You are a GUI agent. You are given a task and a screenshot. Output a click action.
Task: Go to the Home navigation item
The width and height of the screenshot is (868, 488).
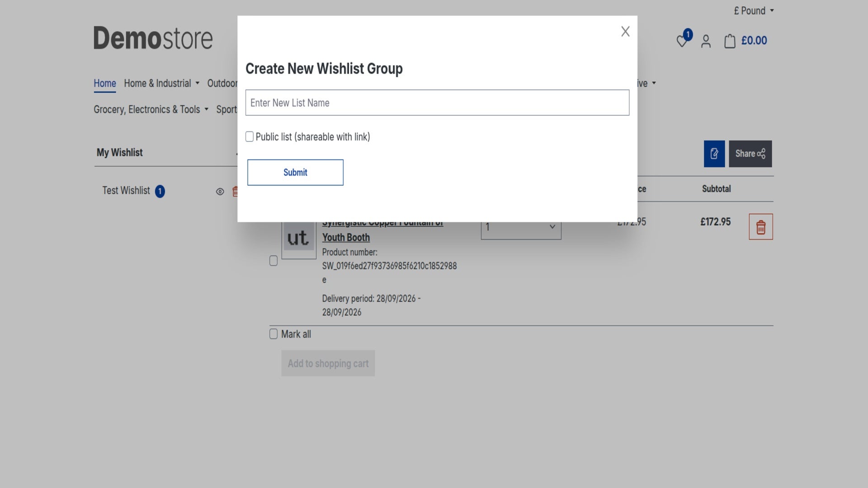pos(105,84)
